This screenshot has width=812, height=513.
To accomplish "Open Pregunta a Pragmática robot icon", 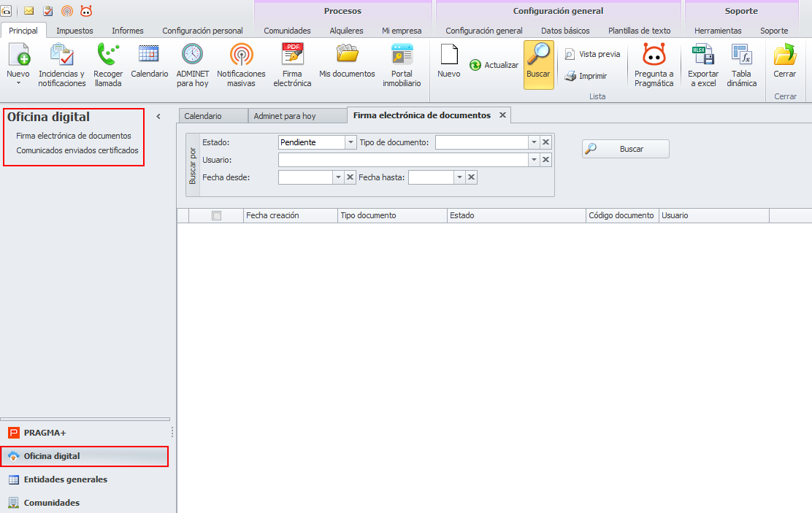I will pos(654,55).
